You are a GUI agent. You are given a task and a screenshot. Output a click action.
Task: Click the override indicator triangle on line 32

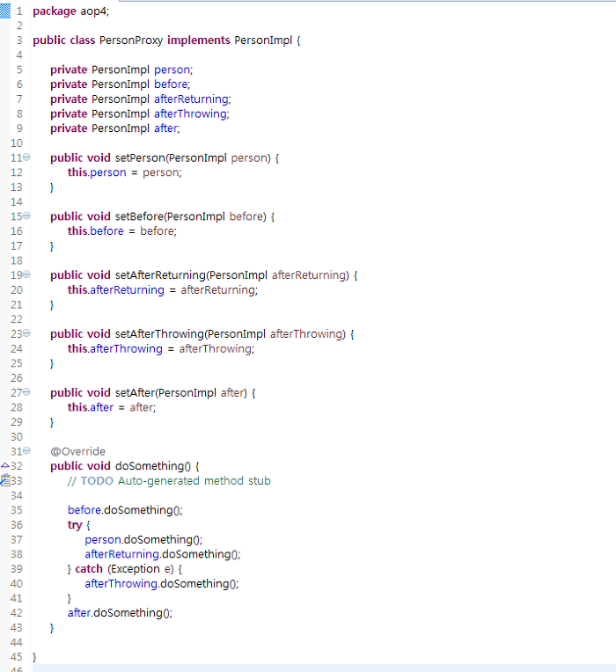click(x=5, y=465)
